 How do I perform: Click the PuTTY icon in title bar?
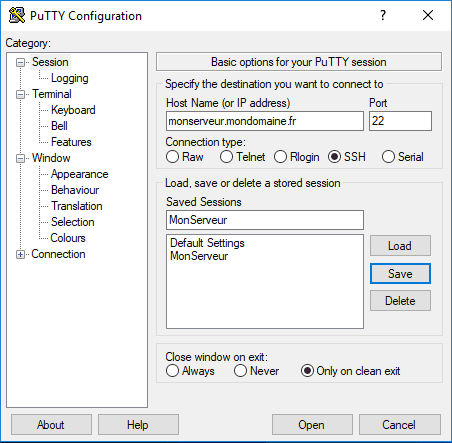pos(17,15)
